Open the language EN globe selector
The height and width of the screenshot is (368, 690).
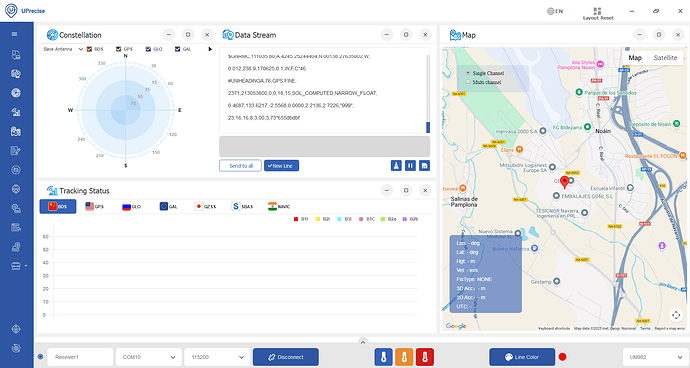coord(555,11)
